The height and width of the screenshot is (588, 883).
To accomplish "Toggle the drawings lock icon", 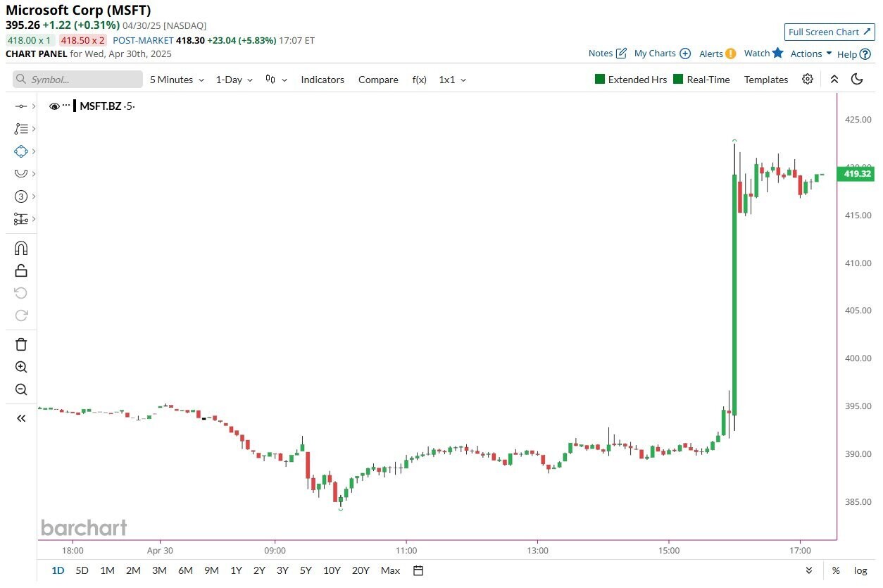I will [21, 270].
